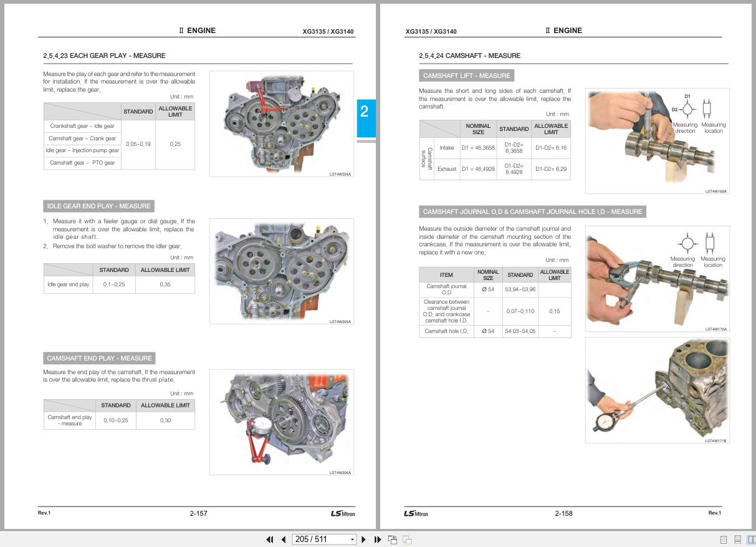This screenshot has height=547, width=756.
Task: Click the camshaft journal micrometer photo LST4W170A
Action: (657, 279)
